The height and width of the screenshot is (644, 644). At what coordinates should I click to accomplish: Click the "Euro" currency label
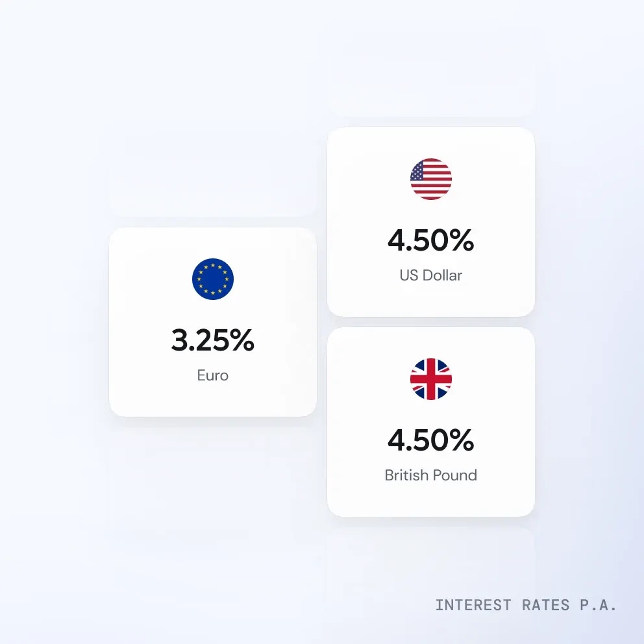(x=213, y=375)
